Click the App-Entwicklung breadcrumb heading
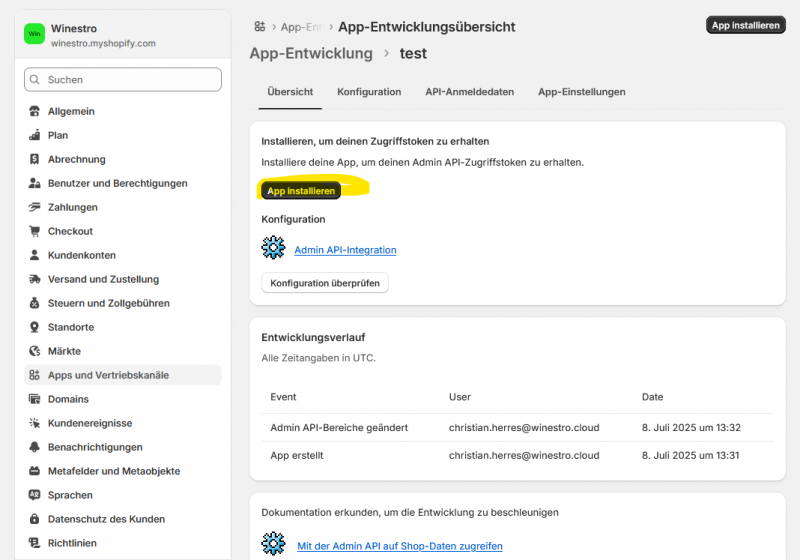Screen dimensions: 800x560 (x=310, y=53)
